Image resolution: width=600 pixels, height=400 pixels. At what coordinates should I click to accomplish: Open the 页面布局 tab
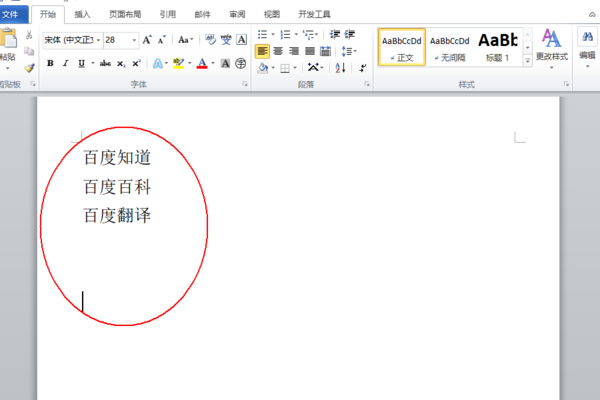click(125, 15)
